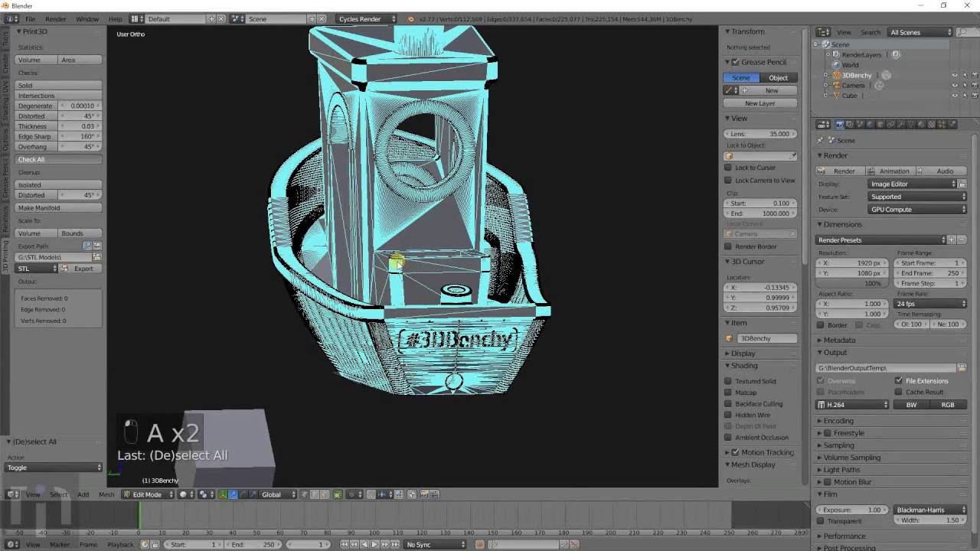
Task: Toggle the auto keyframe record button
Action: coord(480,544)
